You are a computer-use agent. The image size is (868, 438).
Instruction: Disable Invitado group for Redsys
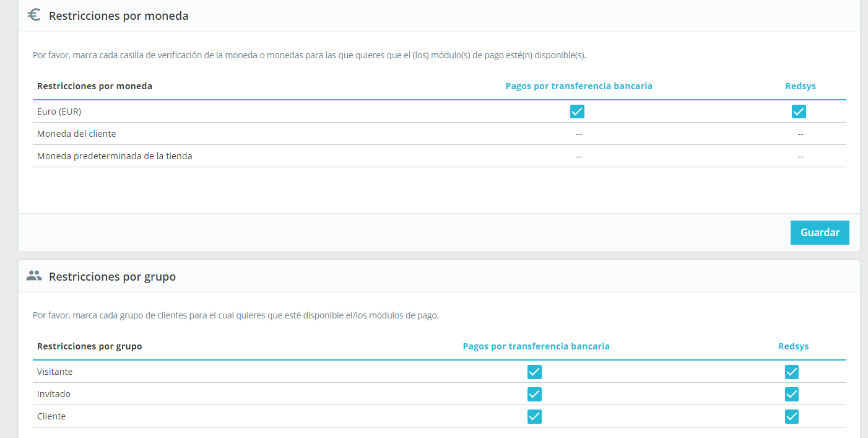coord(791,394)
